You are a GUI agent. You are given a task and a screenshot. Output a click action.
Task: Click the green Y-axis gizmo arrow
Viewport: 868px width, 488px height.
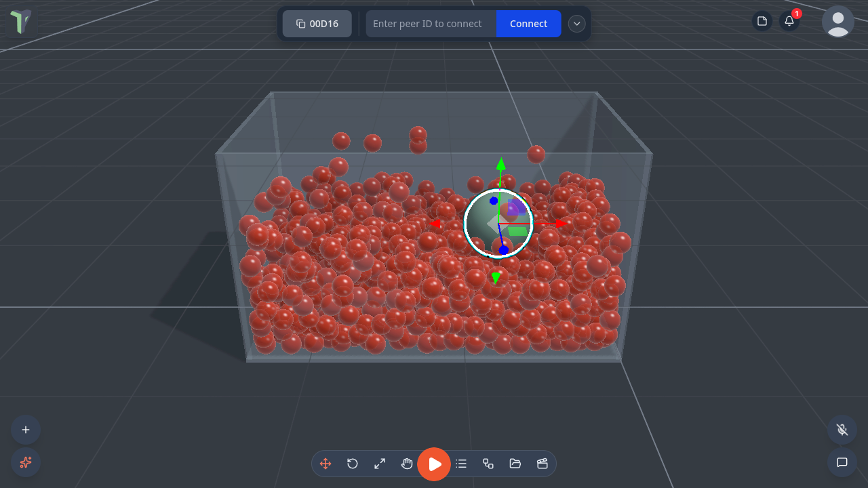point(500,164)
